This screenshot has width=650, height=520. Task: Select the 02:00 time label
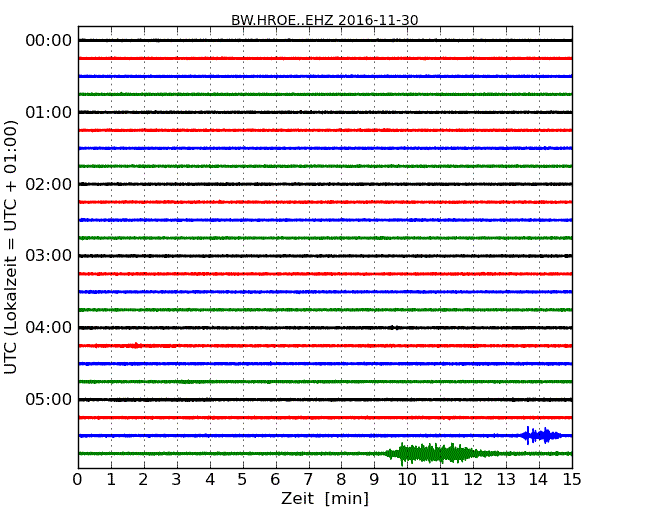(49, 184)
